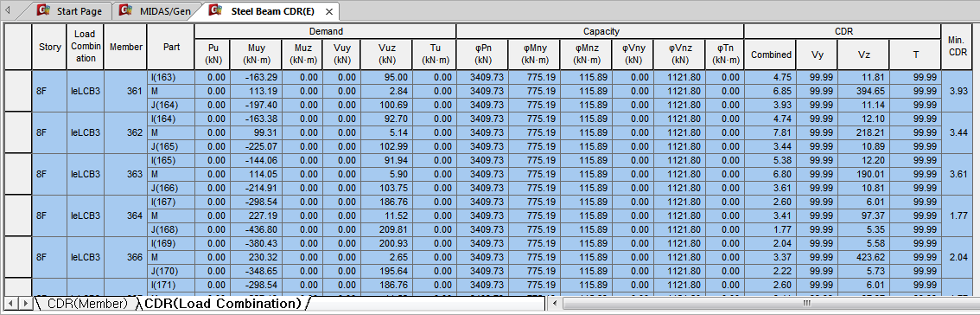
Task: Click the Demand group header
Action: click(x=325, y=31)
